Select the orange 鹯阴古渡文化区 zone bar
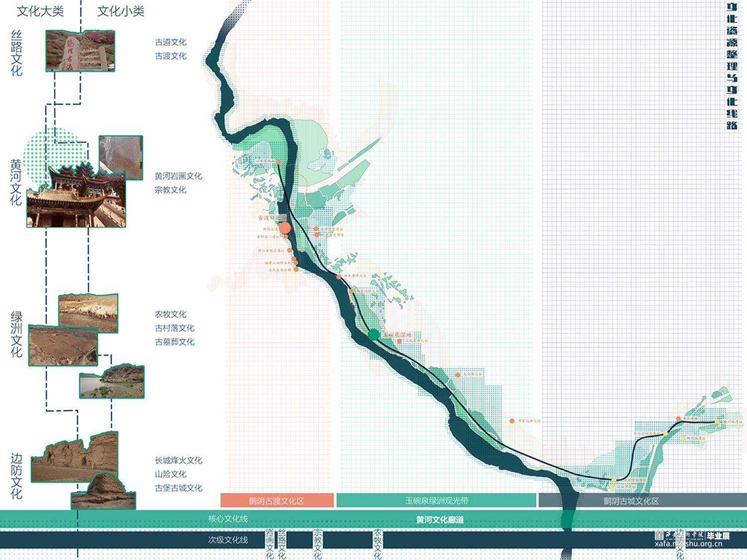 277,501
